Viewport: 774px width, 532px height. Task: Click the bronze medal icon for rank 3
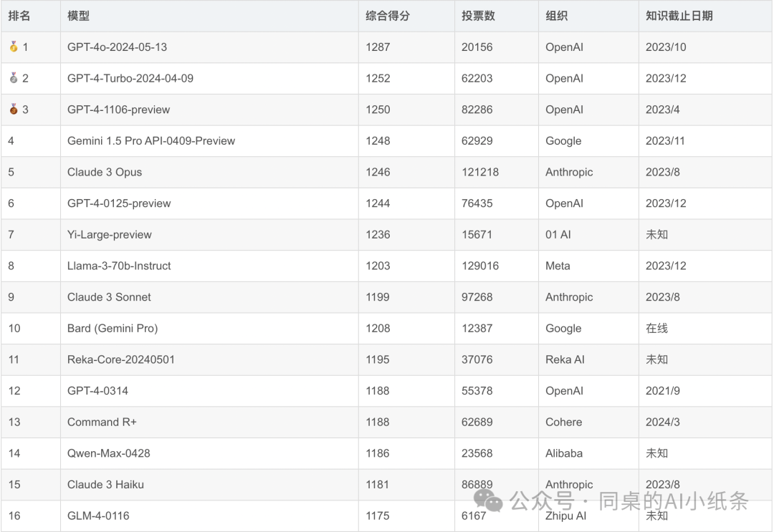tap(14, 110)
